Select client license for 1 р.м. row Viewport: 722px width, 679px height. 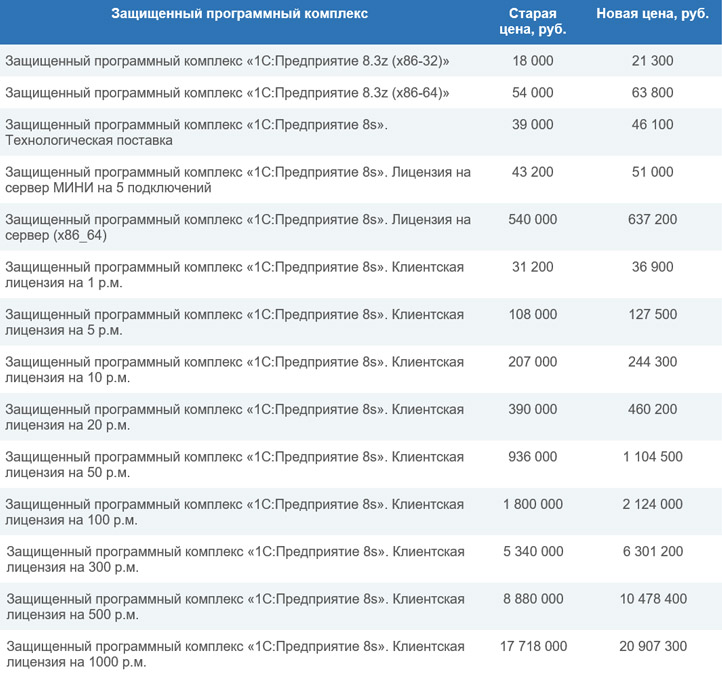pos(234,275)
